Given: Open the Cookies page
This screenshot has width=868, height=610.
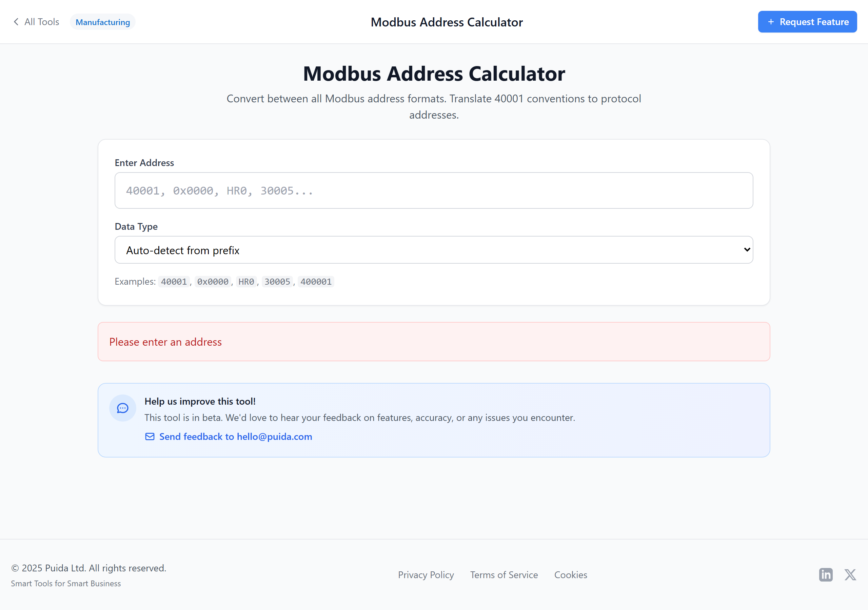Looking at the screenshot, I should point(571,574).
